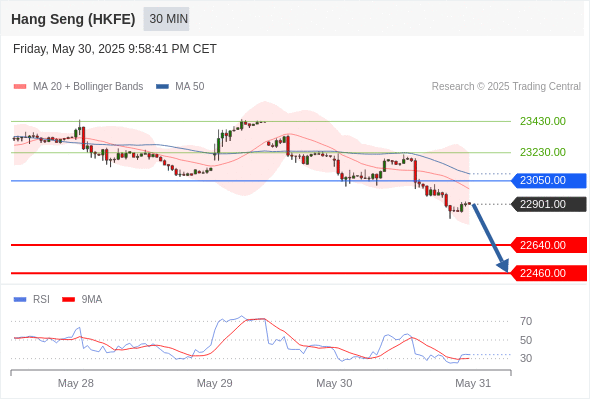This screenshot has width=590, height=400.
Task: Select the 23050.00 pivot price tag
Action: (x=549, y=181)
